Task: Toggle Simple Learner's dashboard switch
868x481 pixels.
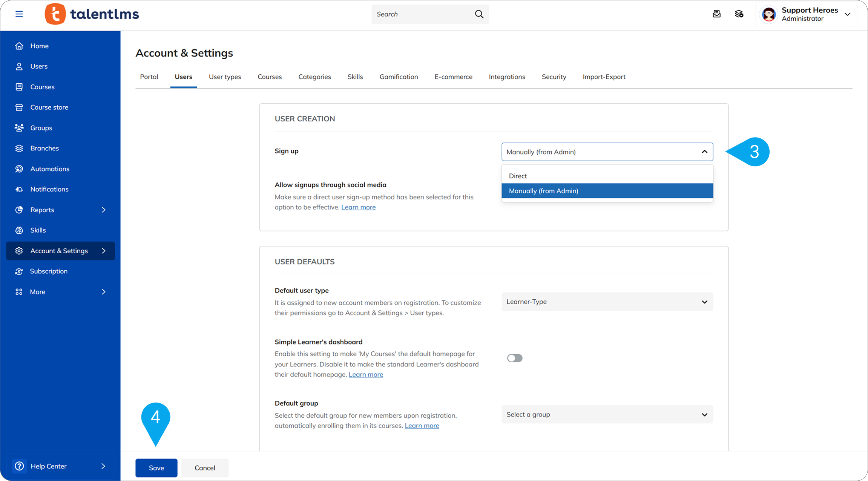Action: (515, 358)
